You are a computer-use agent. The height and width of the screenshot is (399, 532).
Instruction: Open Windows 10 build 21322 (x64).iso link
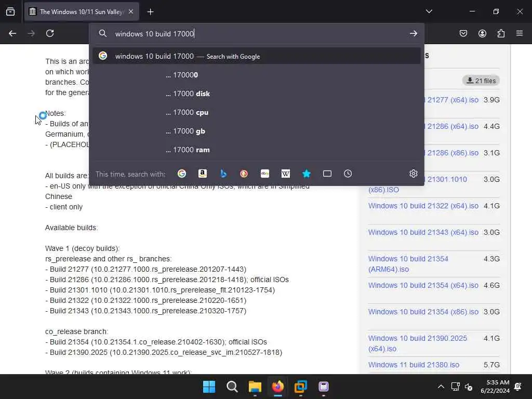423,206
